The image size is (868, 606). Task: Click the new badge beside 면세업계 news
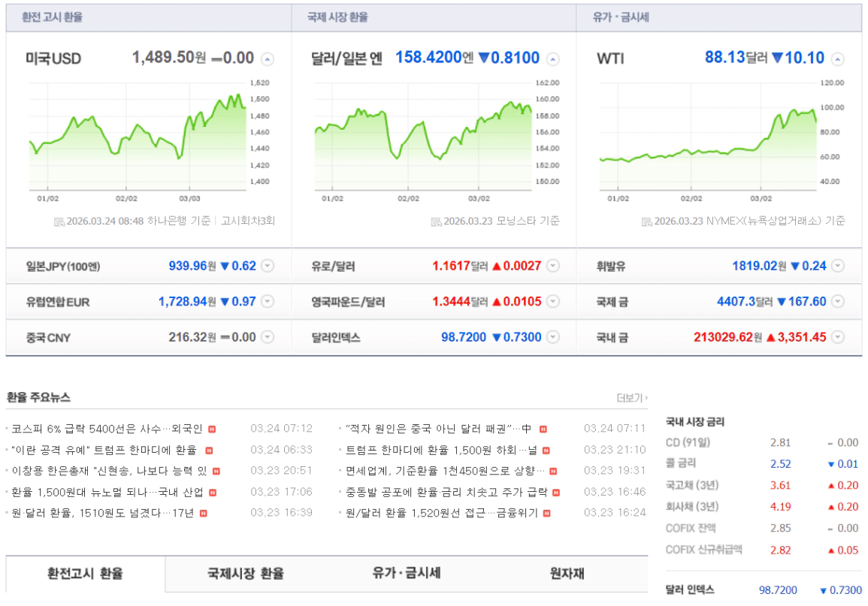553,472
